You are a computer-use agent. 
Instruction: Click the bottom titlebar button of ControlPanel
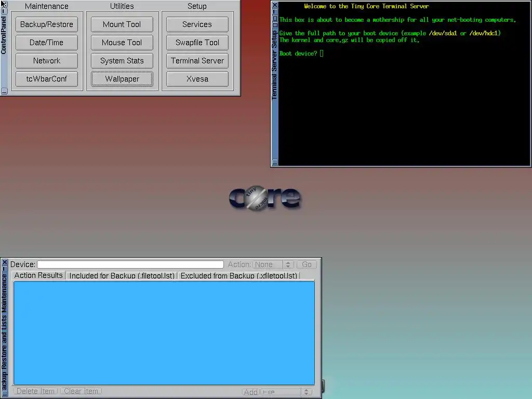point(4,91)
